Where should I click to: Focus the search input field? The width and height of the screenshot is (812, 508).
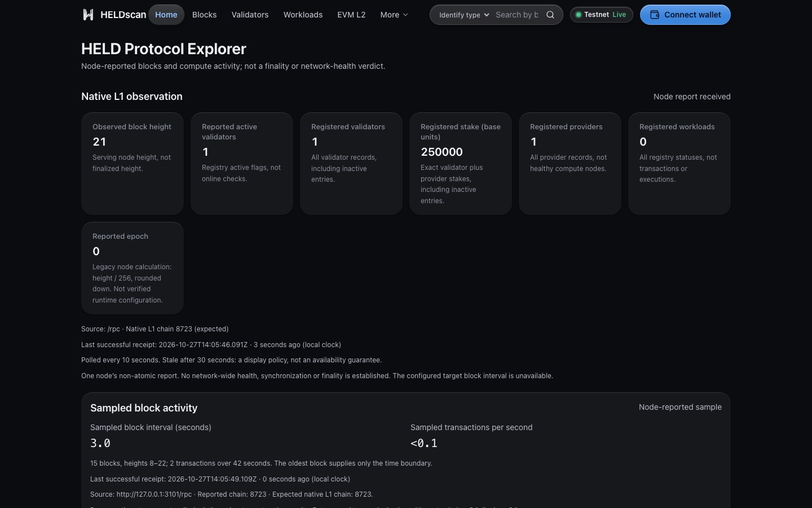pyautogui.click(x=517, y=15)
